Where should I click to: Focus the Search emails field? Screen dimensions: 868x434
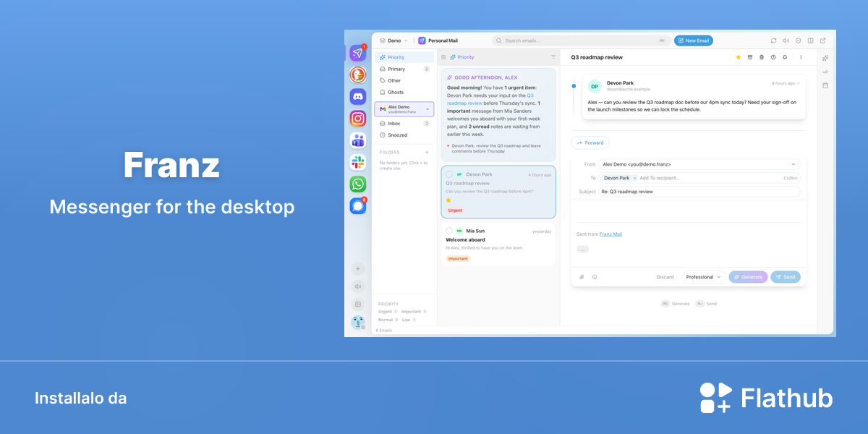tap(580, 41)
